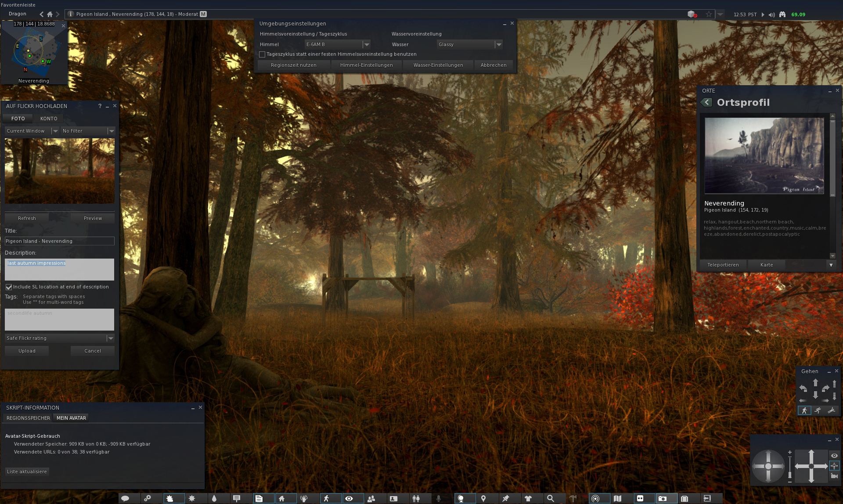The width and height of the screenshot is (843, 504).
Task: Select the gestures hand icon in toolbar
Action: 305,498
